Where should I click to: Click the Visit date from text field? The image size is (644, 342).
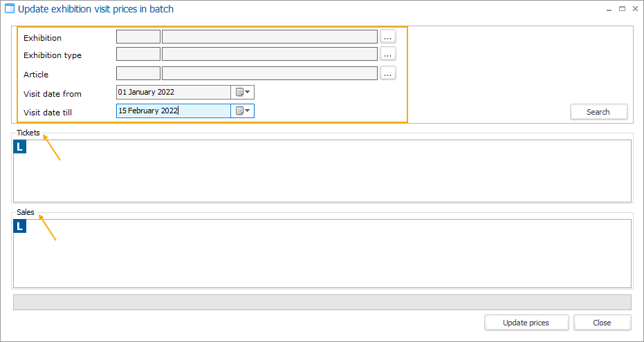tap(173, 92)
